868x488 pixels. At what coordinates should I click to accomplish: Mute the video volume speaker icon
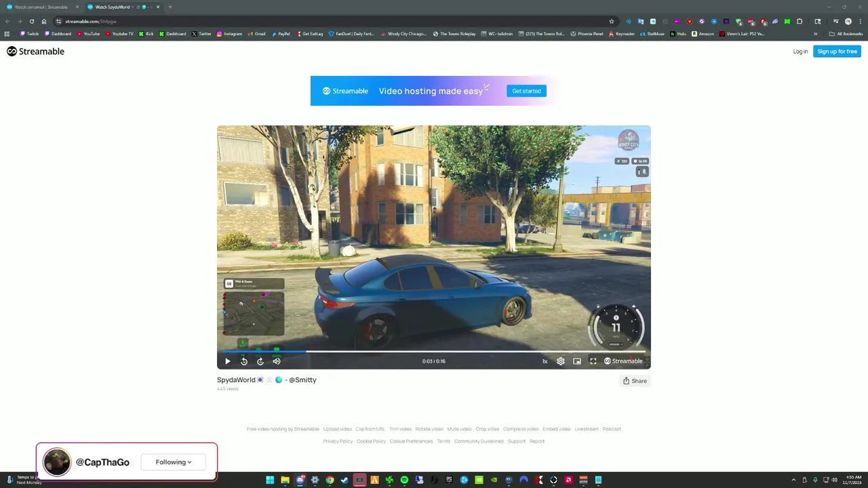(277, 361)
